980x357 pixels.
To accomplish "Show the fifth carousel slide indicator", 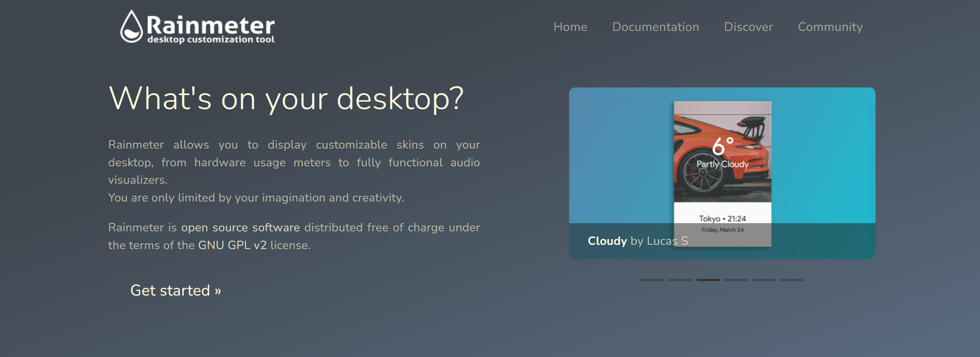I will (764, 280).
